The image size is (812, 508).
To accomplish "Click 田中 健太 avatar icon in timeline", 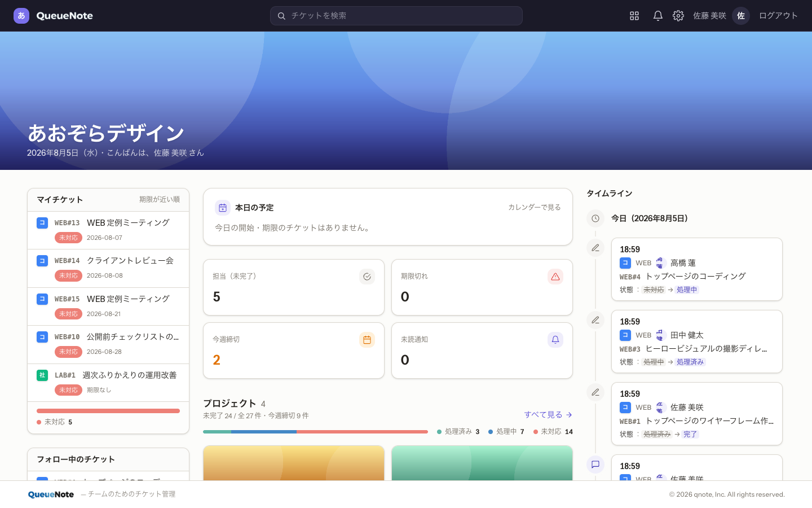I will pos(661,335).
